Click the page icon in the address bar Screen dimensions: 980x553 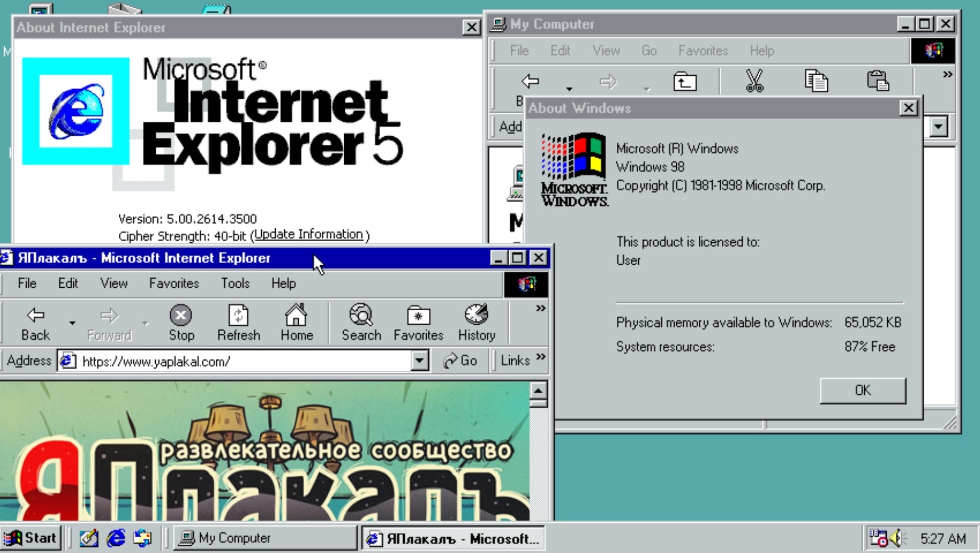[68, 361]
